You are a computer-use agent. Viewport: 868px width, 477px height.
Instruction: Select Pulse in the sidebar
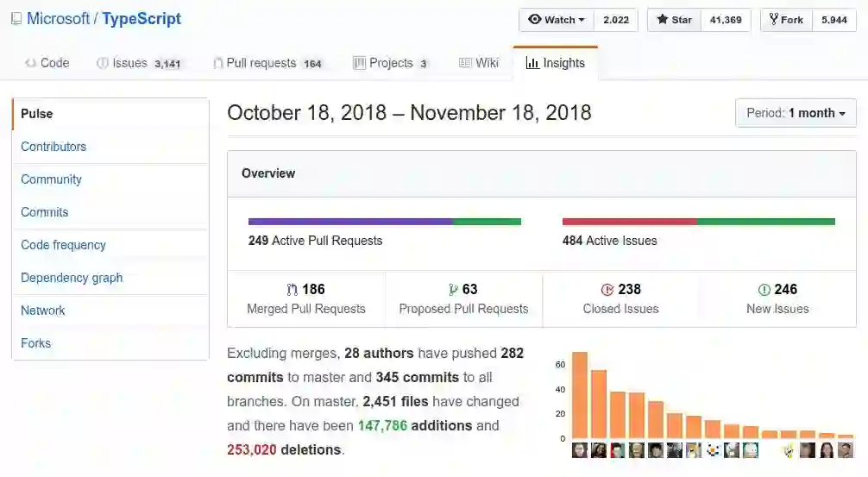click(x=110, y=114)
